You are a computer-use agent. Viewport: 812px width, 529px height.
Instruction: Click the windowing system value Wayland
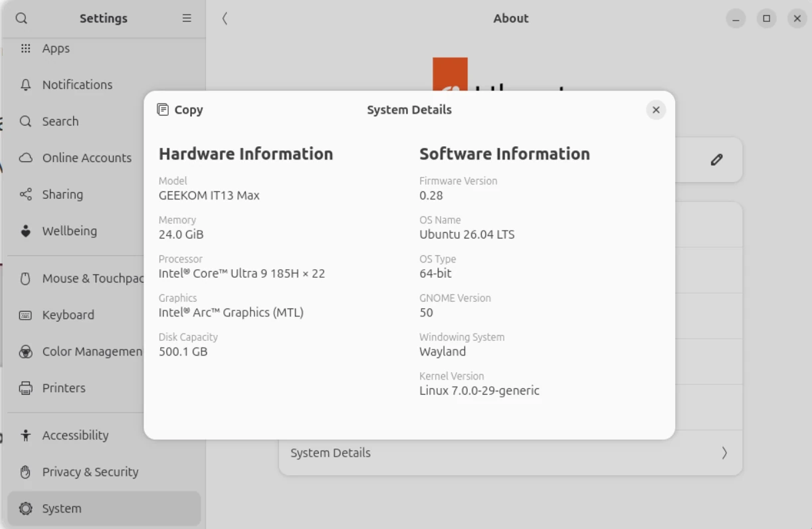tap(443, 352)
